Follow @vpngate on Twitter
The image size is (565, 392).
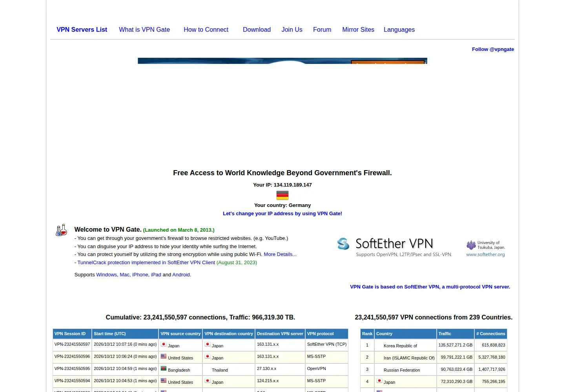[x=493, y=49]
